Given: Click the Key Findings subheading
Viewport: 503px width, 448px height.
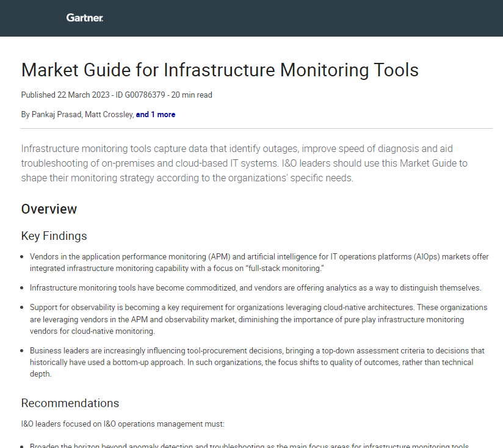Looking at the screenshot, I should click(54, 236).
